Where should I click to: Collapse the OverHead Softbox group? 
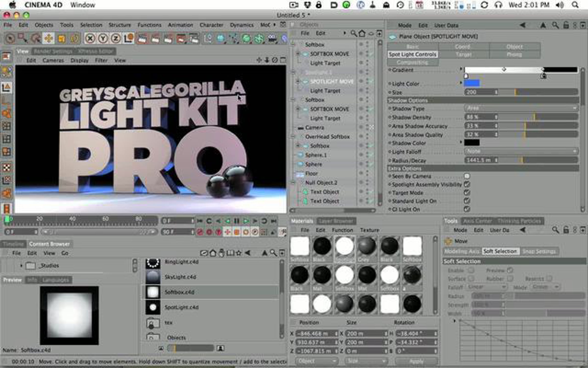293,136
